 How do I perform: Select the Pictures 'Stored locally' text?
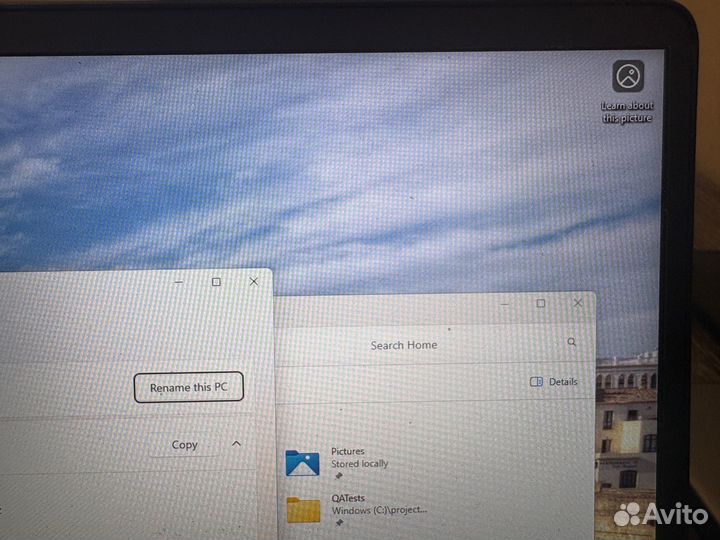pyautogui.click(x=360, y=464)
